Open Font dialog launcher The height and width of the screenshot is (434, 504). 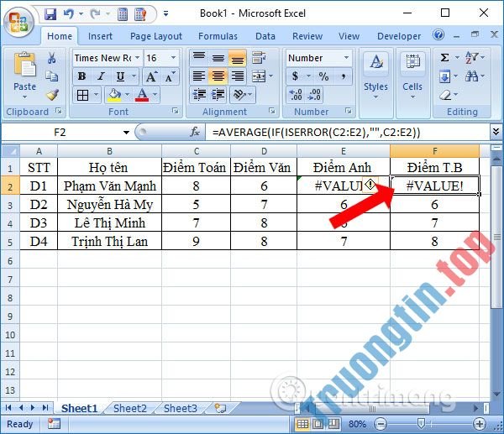(x=176, y=111)
